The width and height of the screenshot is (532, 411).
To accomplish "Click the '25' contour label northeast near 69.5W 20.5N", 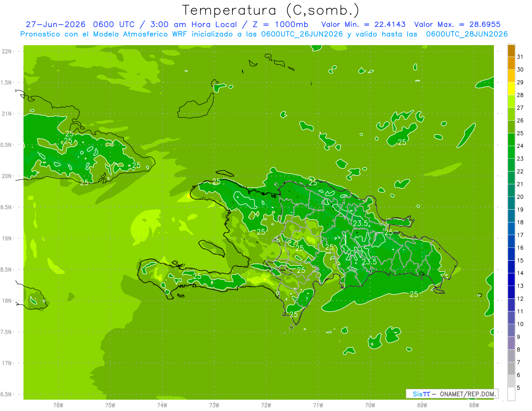I will pos(402,142).
